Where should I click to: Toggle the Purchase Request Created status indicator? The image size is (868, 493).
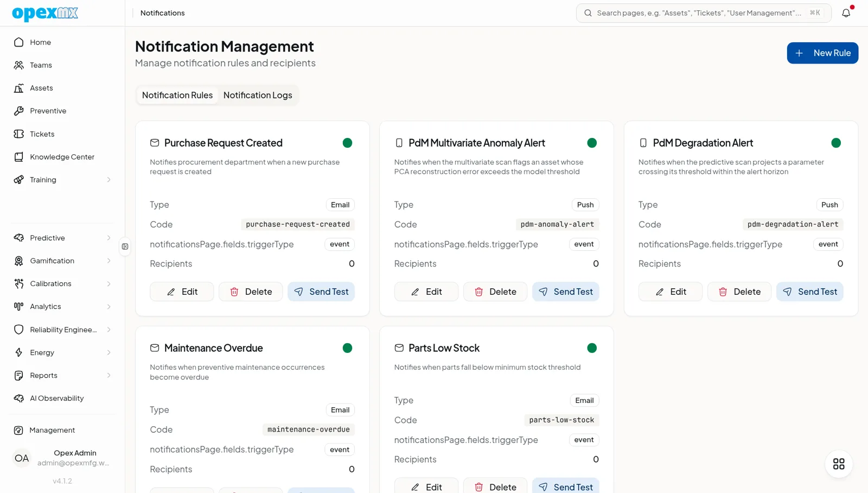348,143
